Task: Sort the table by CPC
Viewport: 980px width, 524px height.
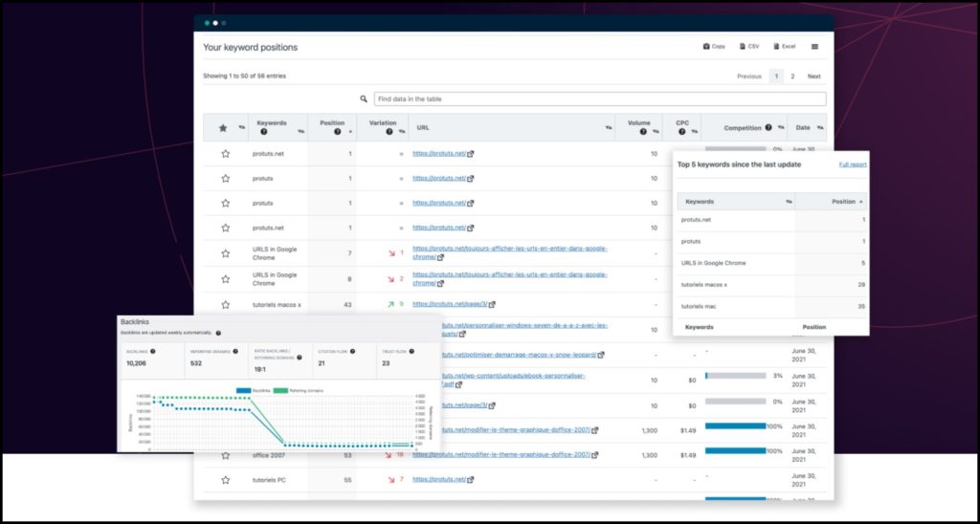Action: pyautogui.click(x=695, y=132)
